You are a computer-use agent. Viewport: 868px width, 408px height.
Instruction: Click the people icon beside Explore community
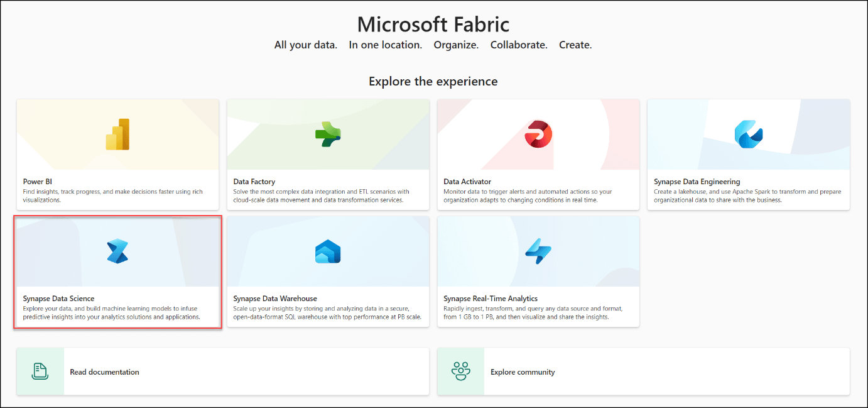[459, 371]
